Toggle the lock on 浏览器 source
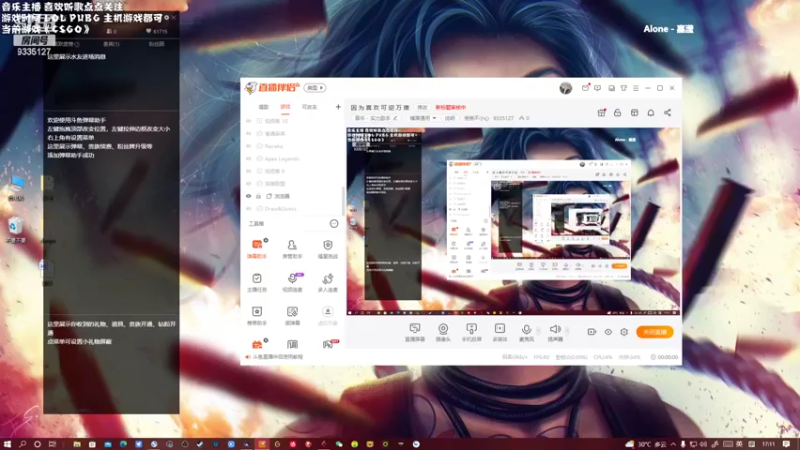The height and width of the screenshot is (450, 800). pos(259,196)
